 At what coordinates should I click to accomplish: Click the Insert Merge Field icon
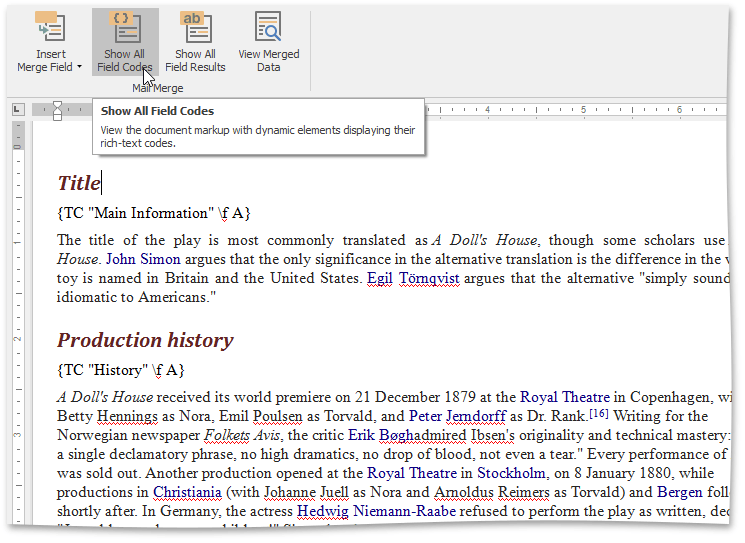coord(50,27)
